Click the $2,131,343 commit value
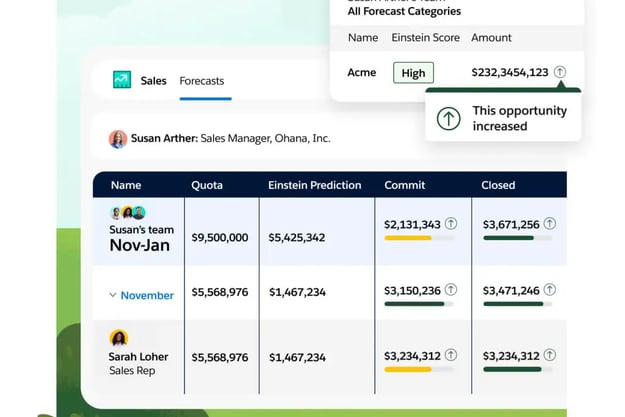The width and height of the screenshot is (625, 417). 412,225
